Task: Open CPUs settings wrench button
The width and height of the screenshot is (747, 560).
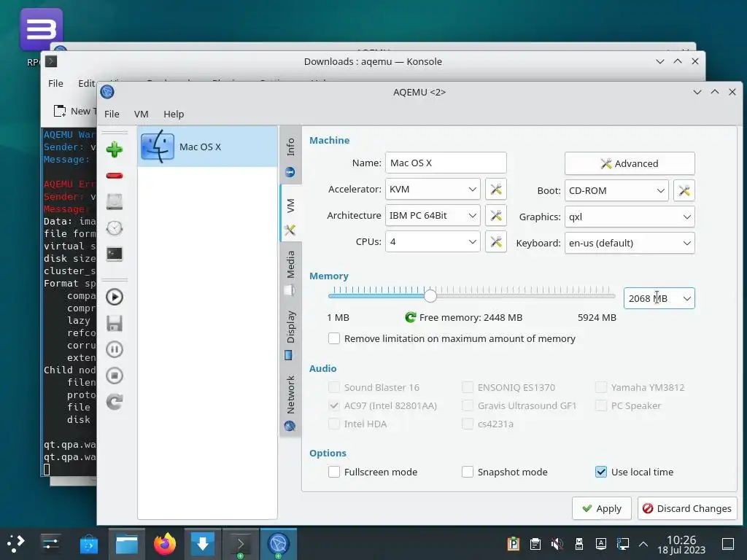Action: coord(495,241)
